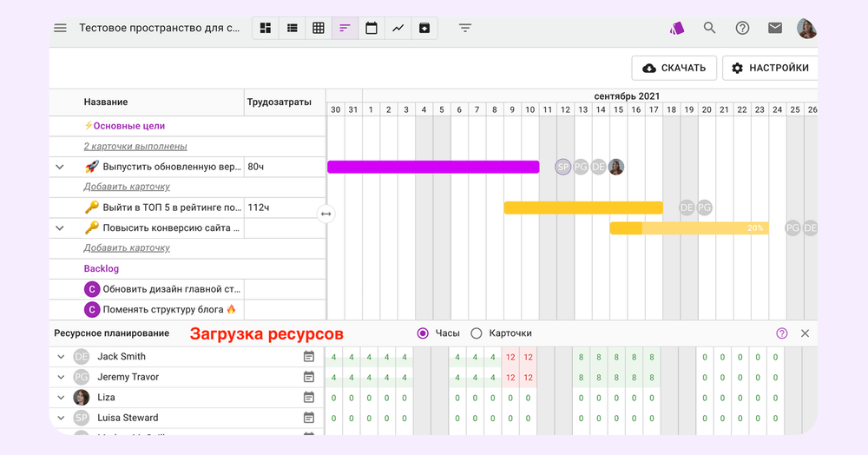Switch to the board view icon
The height and width of the screenshot is (455, 868).
[x=266, y=29]
